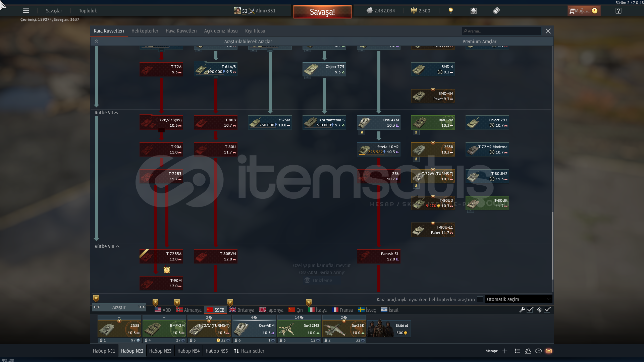
Task: Click the Araştır research button
Action: pyautogui.click(x=119, y=307)
